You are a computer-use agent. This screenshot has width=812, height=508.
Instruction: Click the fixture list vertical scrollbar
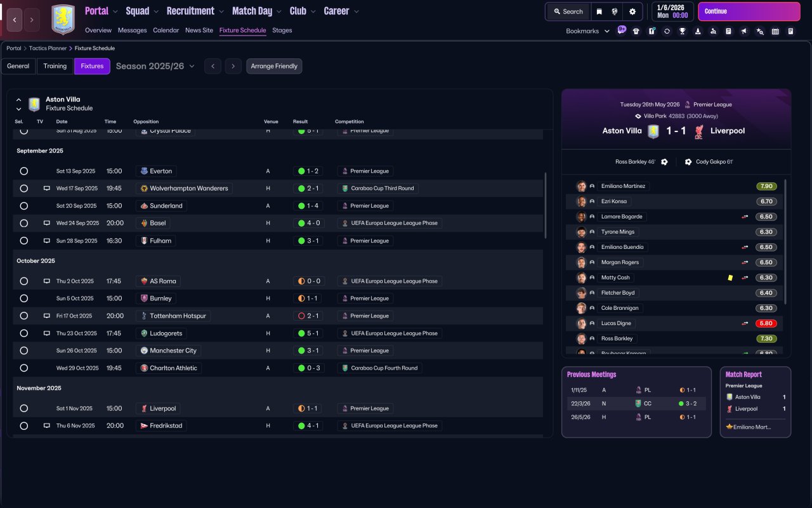[x=546, y=205]
